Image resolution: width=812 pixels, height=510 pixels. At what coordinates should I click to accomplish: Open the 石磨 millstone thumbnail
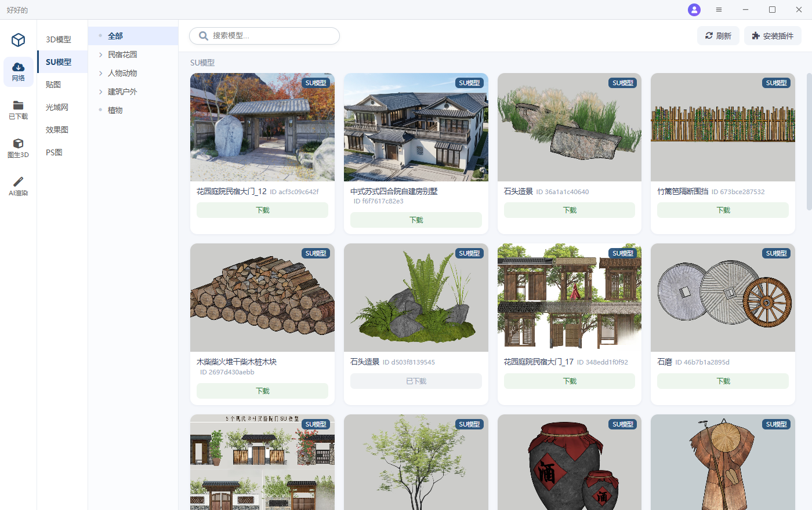click(723, 298)
